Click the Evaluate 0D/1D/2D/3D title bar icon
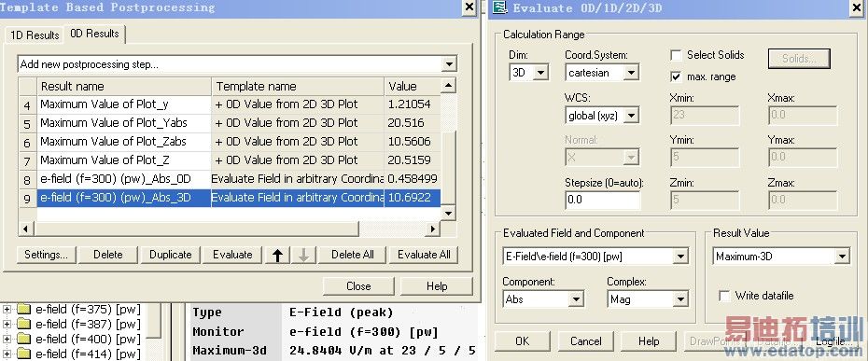The image size is (868, 361). 500,7
